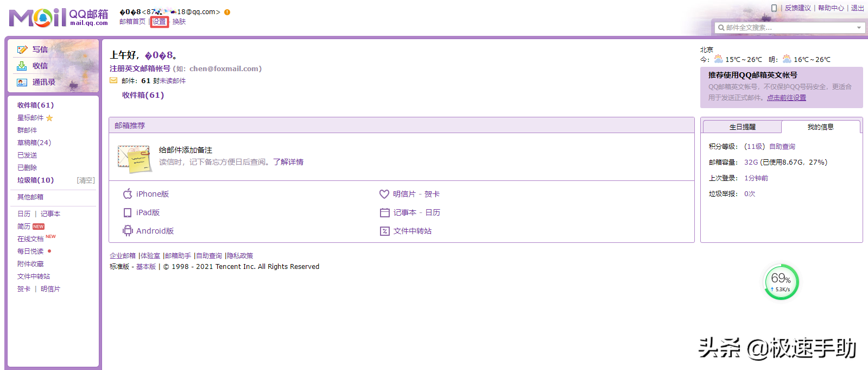Click the compose mail pencil icon
Image resolution: width=868 pixels, height=370 pixels.
(x=22, y=49)
